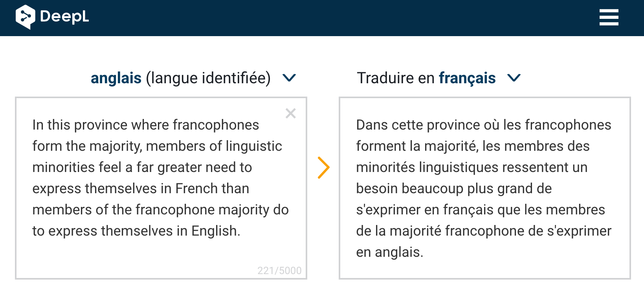Open the hamburger menu
644x289 pixels.
click(609, 18)
